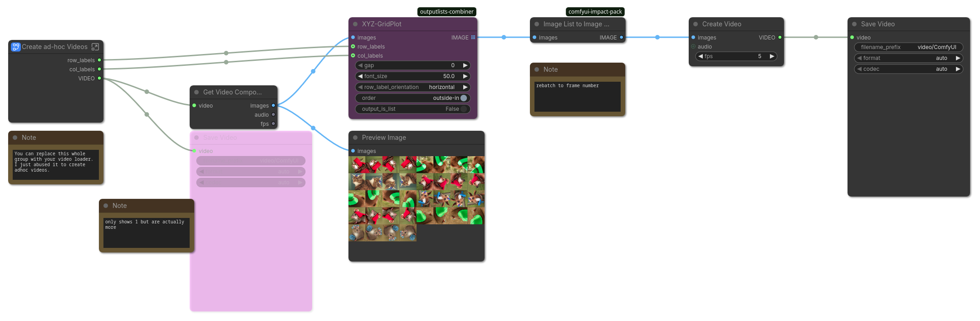Select next format option in Save Video

click(958, 58)
